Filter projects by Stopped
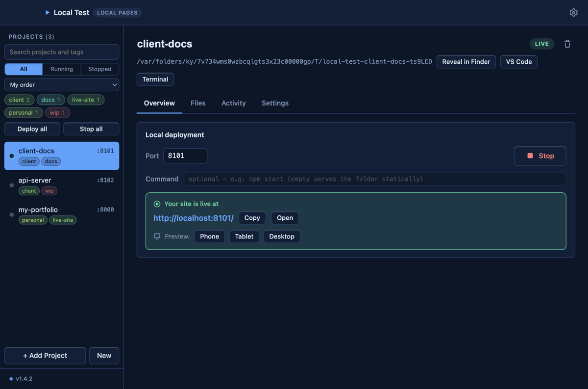 pos(100,69)
